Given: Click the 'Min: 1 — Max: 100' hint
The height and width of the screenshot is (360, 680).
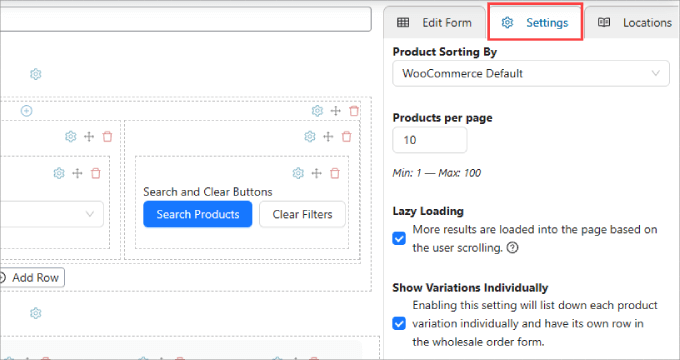Looking at the screenshot, I should pyautogui.click(x=437, y=173).
